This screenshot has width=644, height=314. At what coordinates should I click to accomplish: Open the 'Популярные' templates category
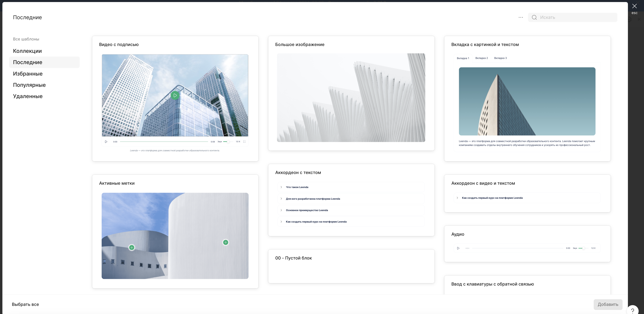(x=29, y=85)
